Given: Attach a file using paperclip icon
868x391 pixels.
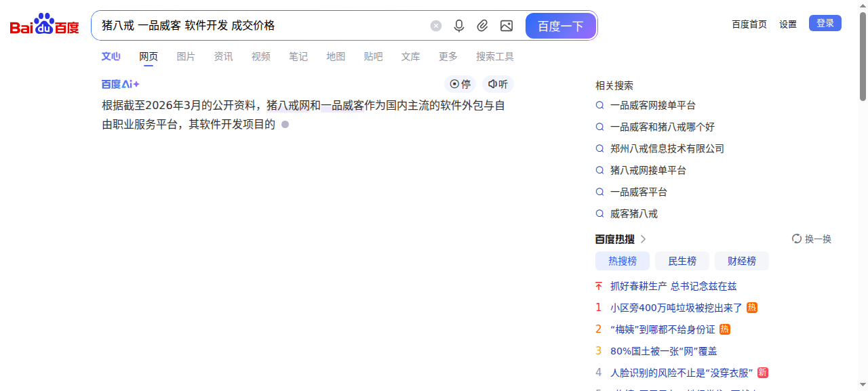Looking at the screenshot, I should tap(482, 26).
